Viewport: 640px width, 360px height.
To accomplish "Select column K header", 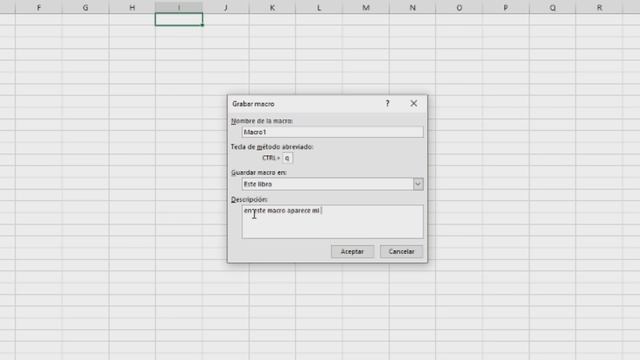I will pos(272,7).
